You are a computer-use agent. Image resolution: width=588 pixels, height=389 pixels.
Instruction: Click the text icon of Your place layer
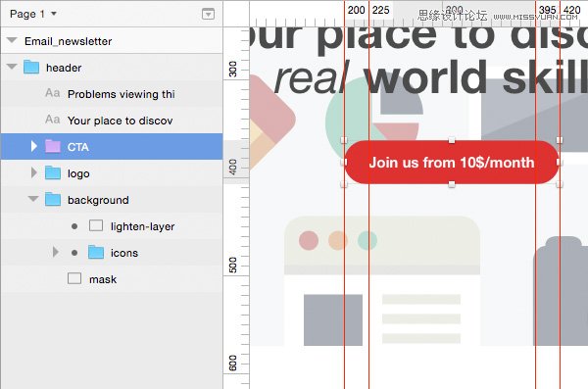pyautogui.click(x=53, y=120)
